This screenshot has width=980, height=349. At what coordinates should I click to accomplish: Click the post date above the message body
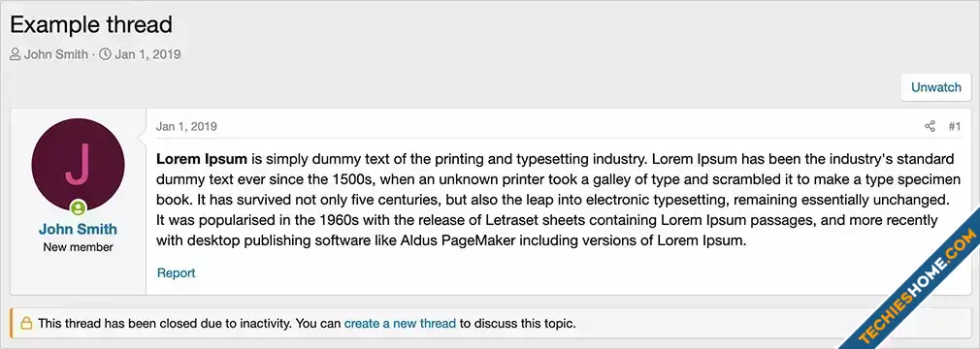(x=186, y=127)
